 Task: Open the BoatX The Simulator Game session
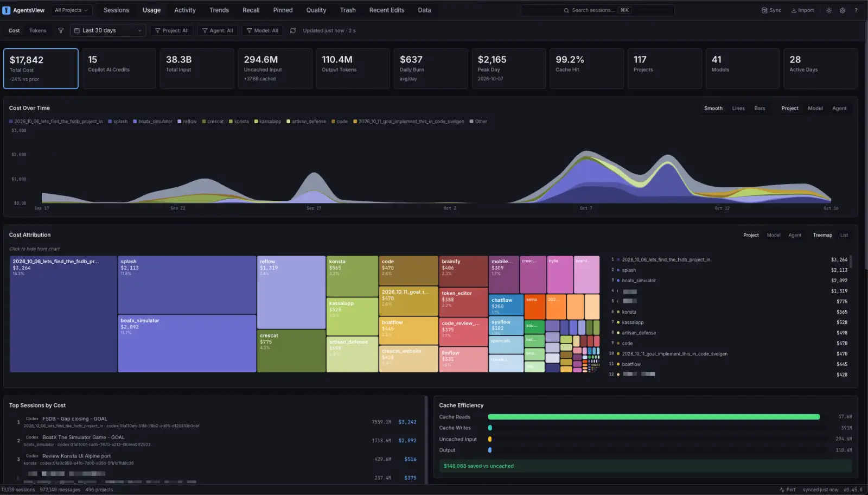(216, 441)
